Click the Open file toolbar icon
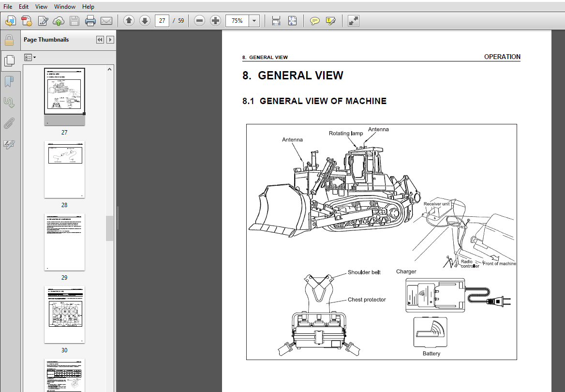Viewport: 565px width, 392px height. [x=11, y=21]
